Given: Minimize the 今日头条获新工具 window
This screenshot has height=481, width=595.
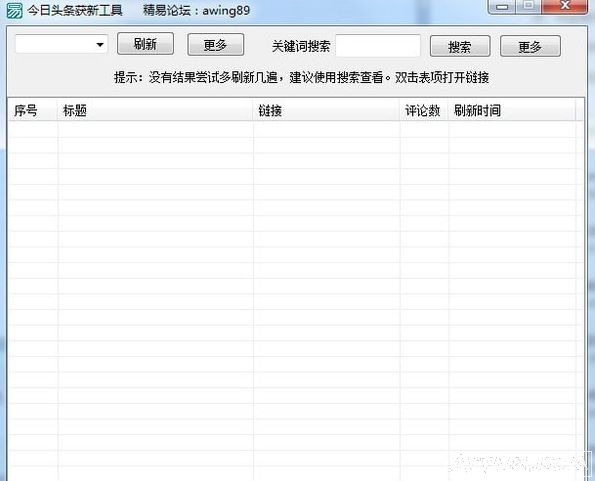Looking at the screenshot, I should 502,6.
